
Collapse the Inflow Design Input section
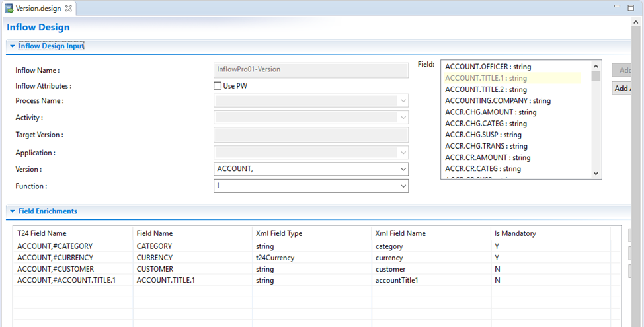pos(12,46)
